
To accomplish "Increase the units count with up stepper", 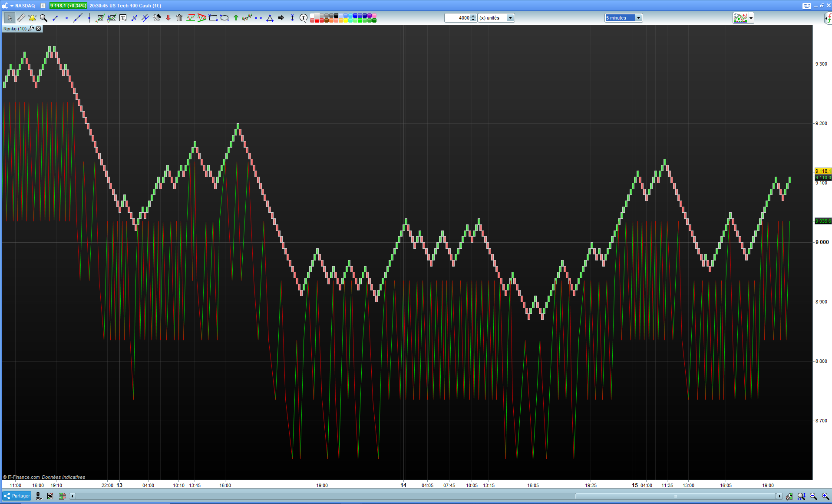I will click(473, 16).
